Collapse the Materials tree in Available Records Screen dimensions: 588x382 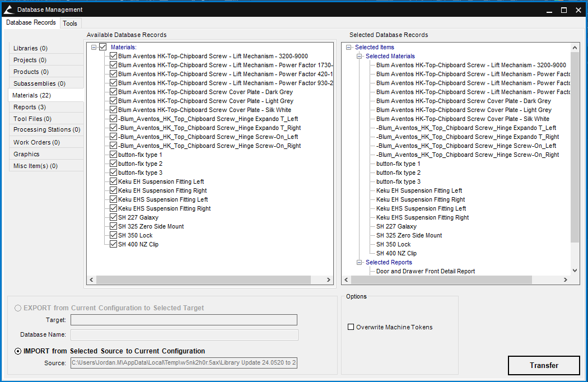pyautogui.click(x=94, y=48)
